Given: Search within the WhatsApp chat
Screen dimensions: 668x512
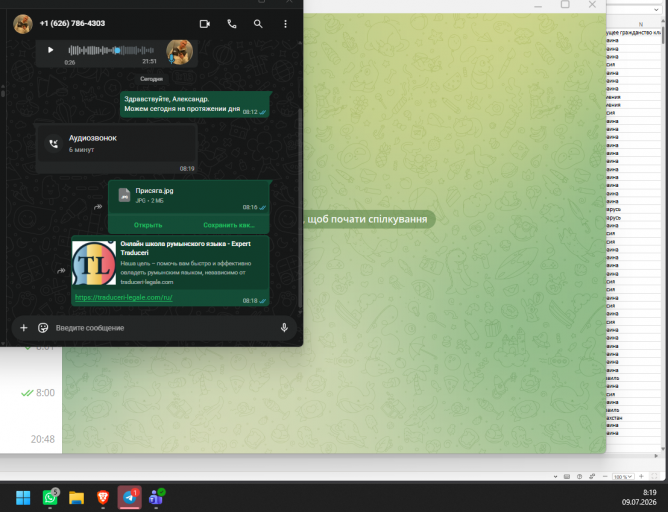Looking at the screenshot, I should tap(258, 24).
